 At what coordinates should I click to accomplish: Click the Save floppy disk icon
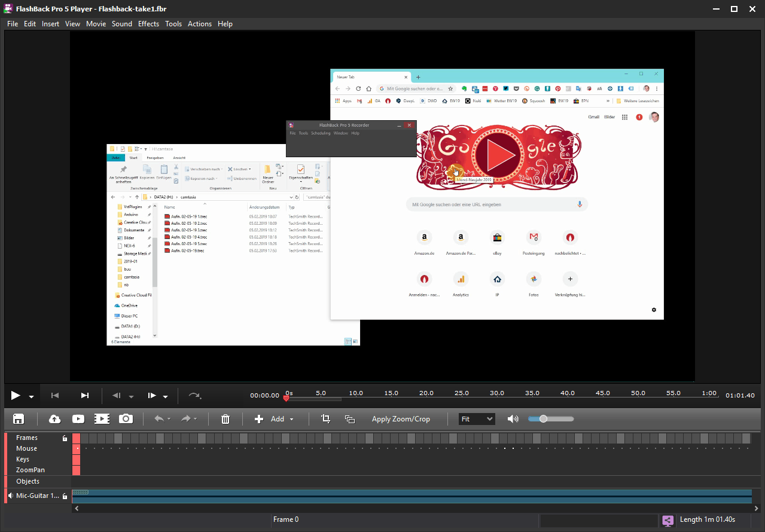point(19,419)
